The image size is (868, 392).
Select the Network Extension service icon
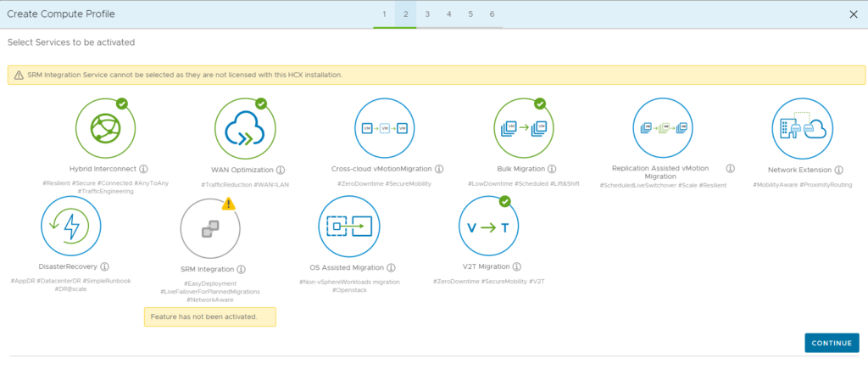pos(802,129)
